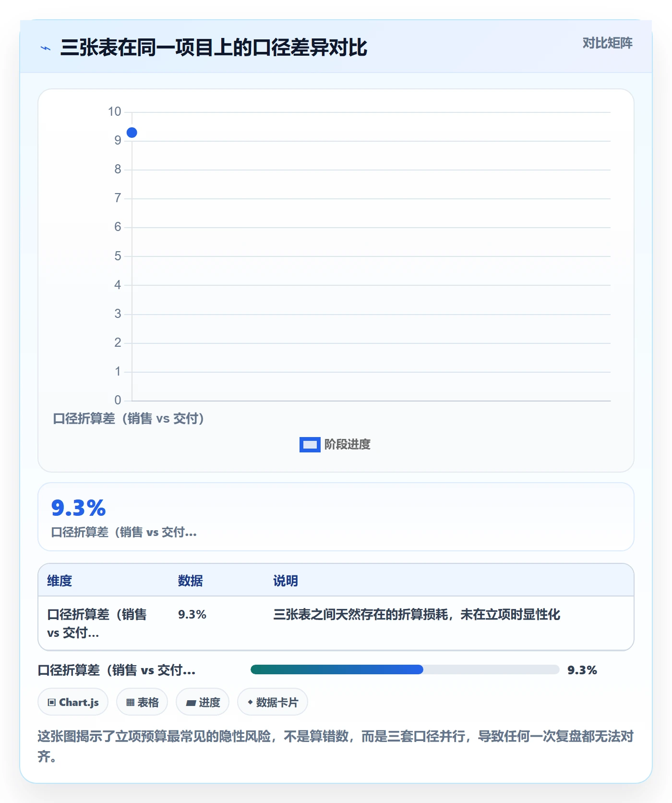
Task: Click the stat card caption 口径折算差
Action: 124,532
